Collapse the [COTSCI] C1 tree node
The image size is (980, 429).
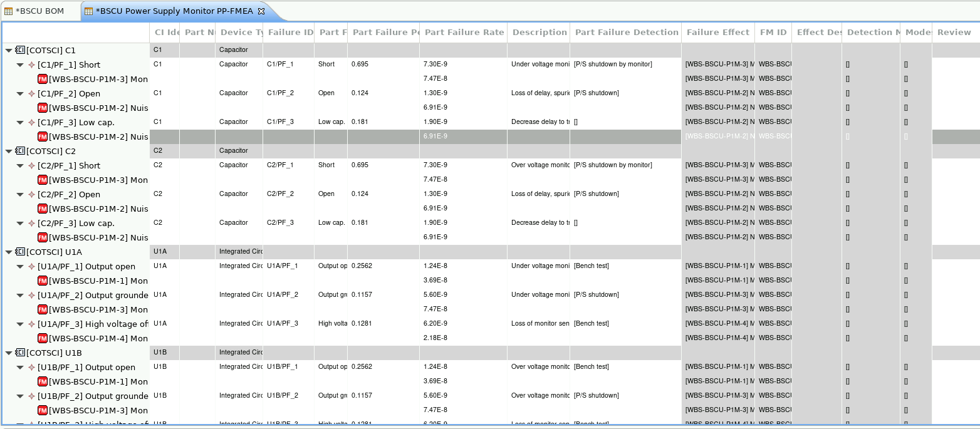click(9, 51)
